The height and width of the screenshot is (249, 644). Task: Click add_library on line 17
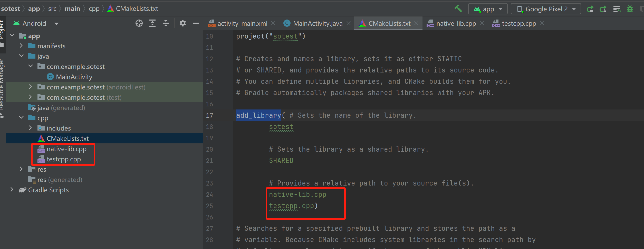(258, 115)
